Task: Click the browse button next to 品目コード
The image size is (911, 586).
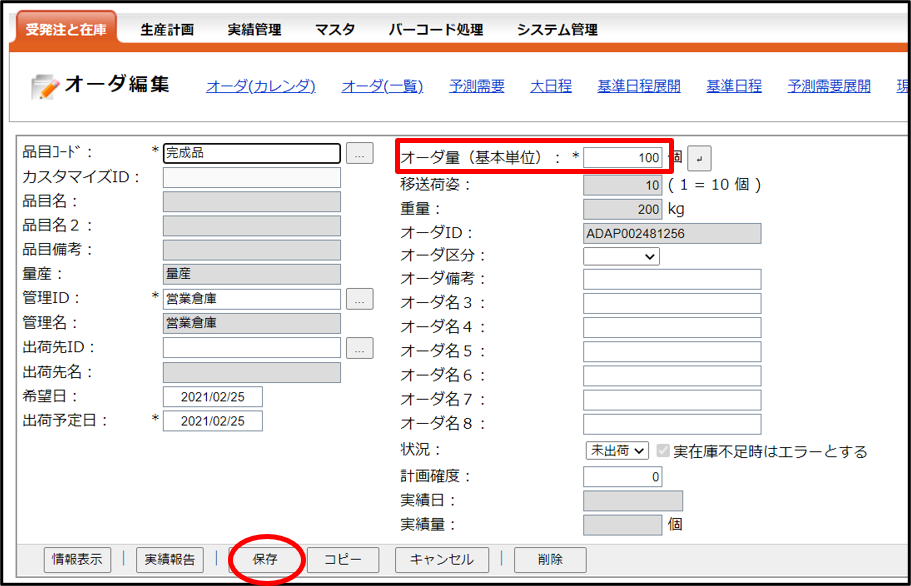Action: [x=360, y=154]
